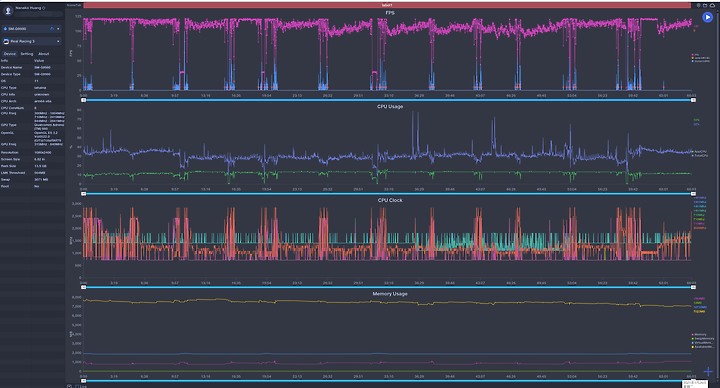Click the location pin icon in the top bar
720x388 pixels.
click(x=698, y=6)
